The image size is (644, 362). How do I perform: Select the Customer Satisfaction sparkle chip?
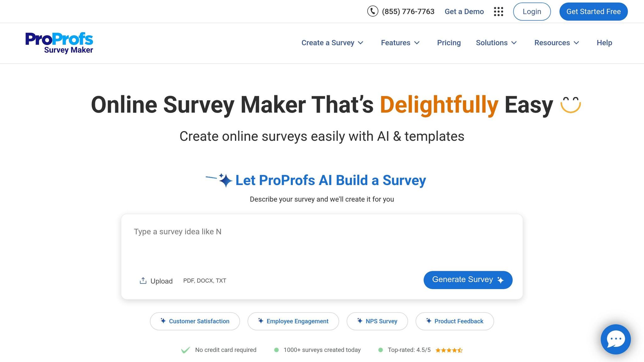(x=195, y=321)
